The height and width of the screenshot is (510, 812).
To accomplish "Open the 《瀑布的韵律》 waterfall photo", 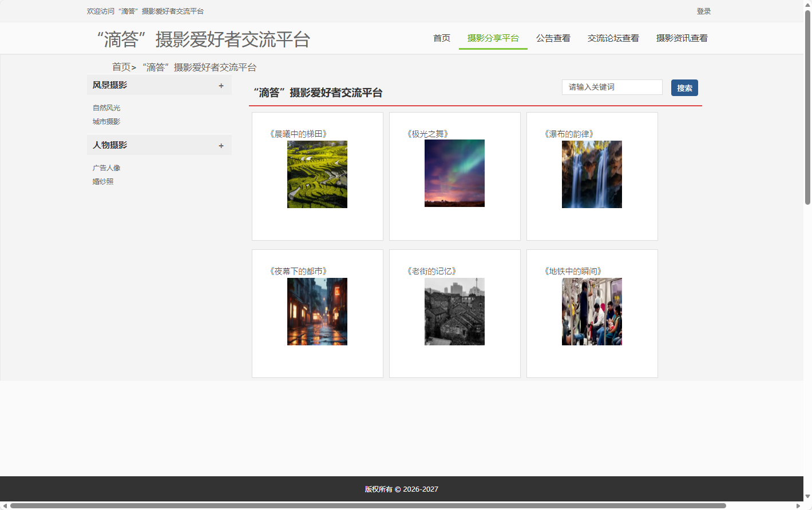I will pyautogui.click(x=592, y=174).
